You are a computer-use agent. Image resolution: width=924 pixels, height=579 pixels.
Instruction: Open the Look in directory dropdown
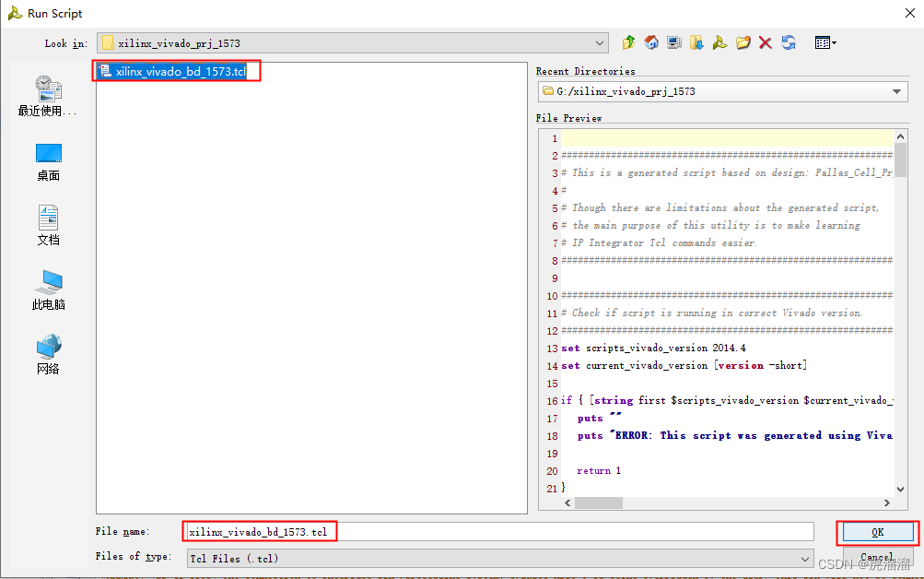[600, 42]
